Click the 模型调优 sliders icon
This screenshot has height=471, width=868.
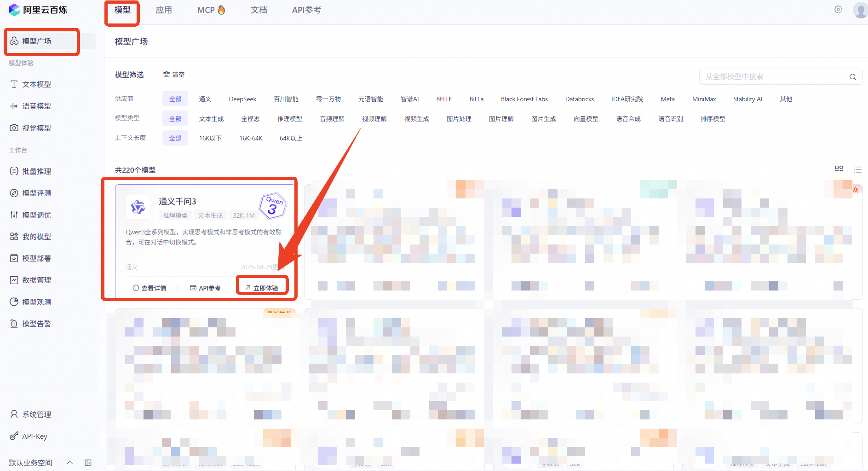coord(14,215)
